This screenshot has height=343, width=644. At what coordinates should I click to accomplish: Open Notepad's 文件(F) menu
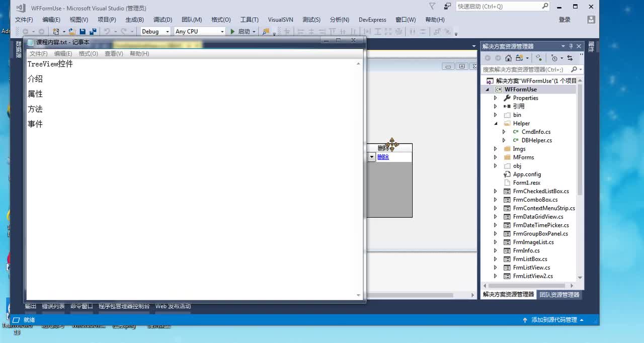(38, 53)
